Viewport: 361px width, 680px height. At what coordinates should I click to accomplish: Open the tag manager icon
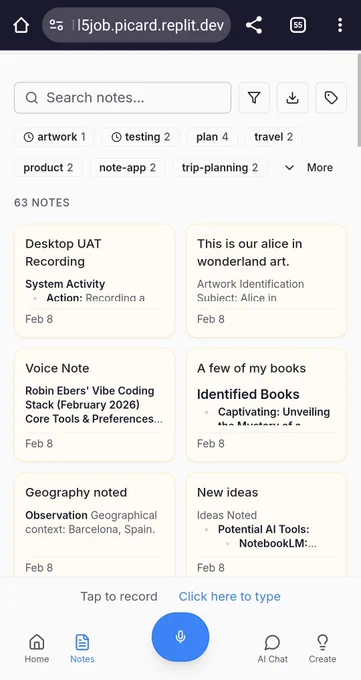tap(331, 98)
